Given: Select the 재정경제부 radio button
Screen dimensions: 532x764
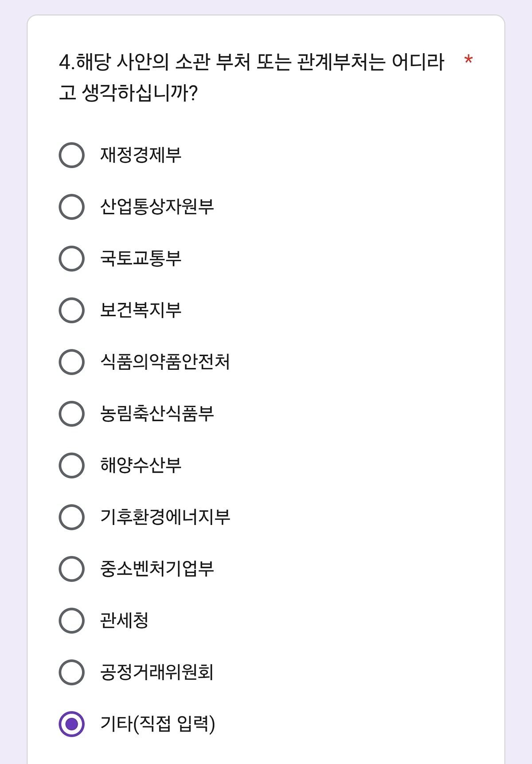Looking at the screenshot, I should pyautogui.click(x=71, y=155).
